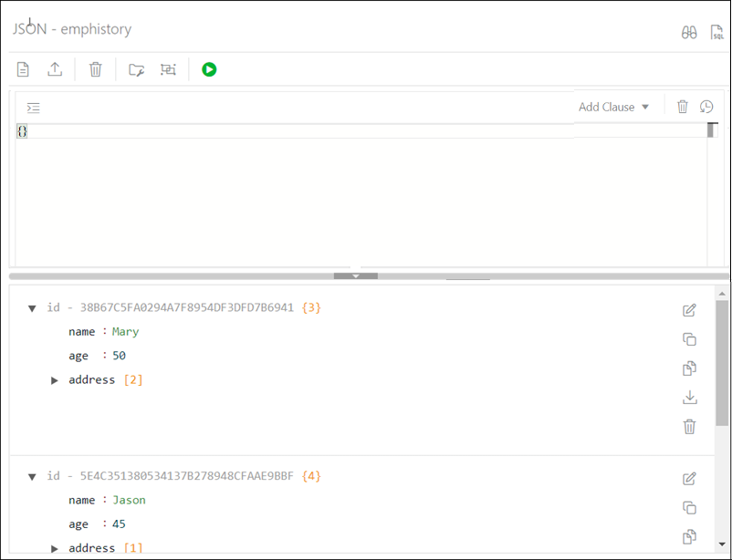Viewport: 732px width, 560px height.
Task: Edit the Mary document pencil icon
Action: click(x=689, y=310)
